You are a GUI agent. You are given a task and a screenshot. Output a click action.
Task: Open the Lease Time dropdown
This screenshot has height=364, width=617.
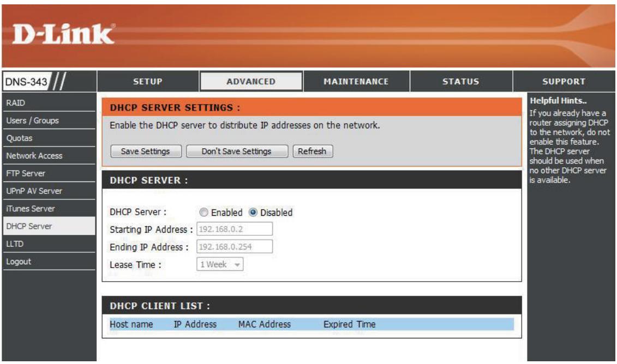pyautogui.click(x=220, y=264)
